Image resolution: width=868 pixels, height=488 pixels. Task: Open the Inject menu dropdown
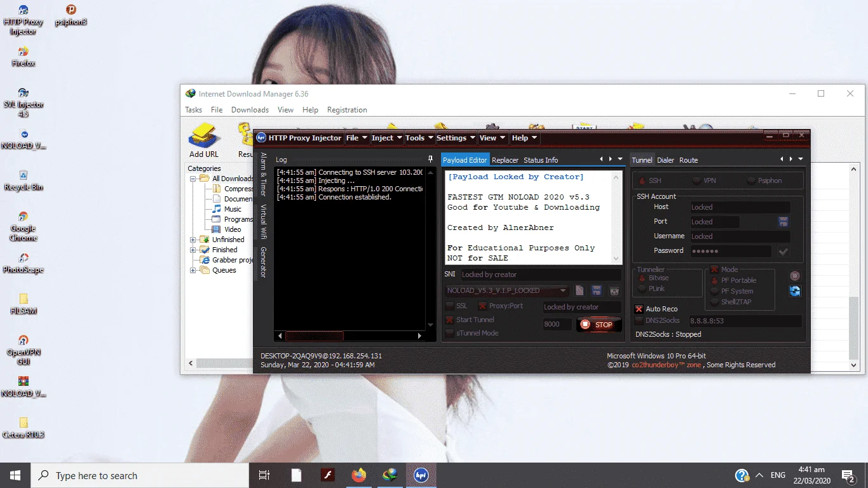[x=387, y=137]
